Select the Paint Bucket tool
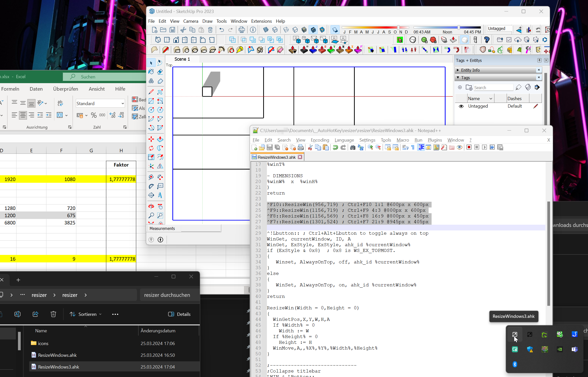 (x=151, y=72)
